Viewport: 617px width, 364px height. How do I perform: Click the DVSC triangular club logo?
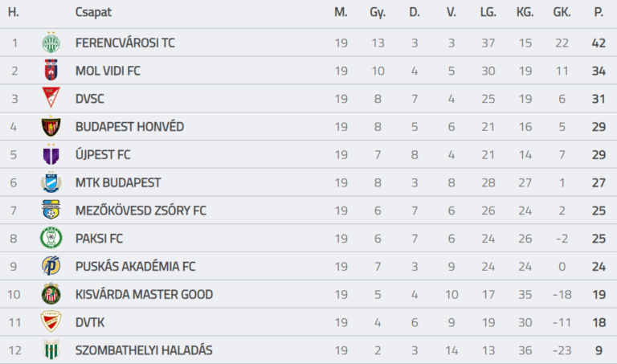pyautogui.click(x=51, y=97)
